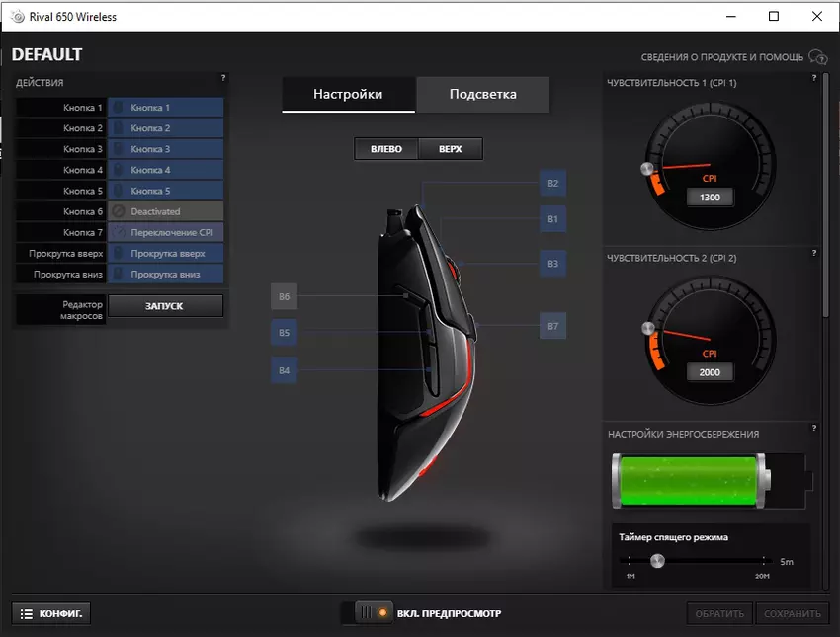Toggle the live preview switch
This screenshot has width=840, height=637.
click(366, 613)
